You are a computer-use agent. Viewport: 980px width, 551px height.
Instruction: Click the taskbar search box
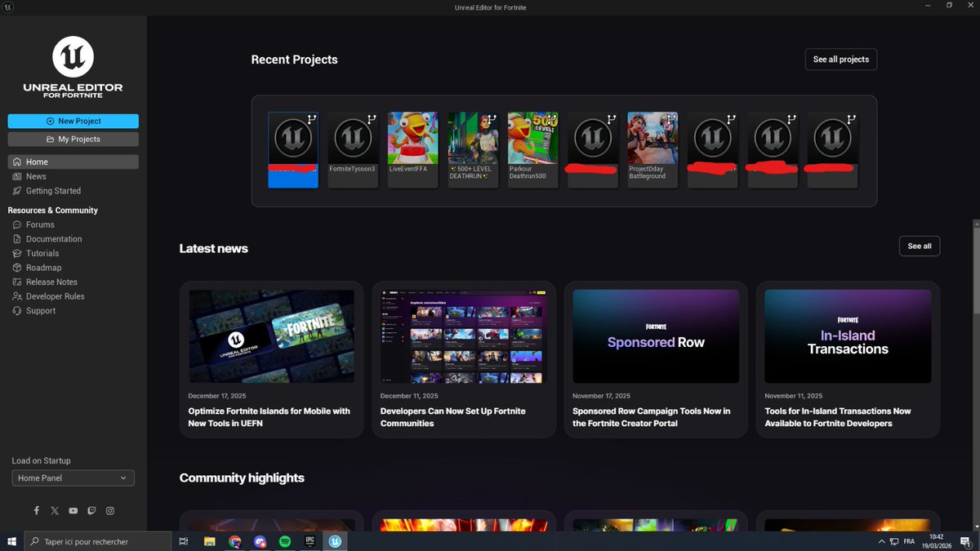point(97,541)
